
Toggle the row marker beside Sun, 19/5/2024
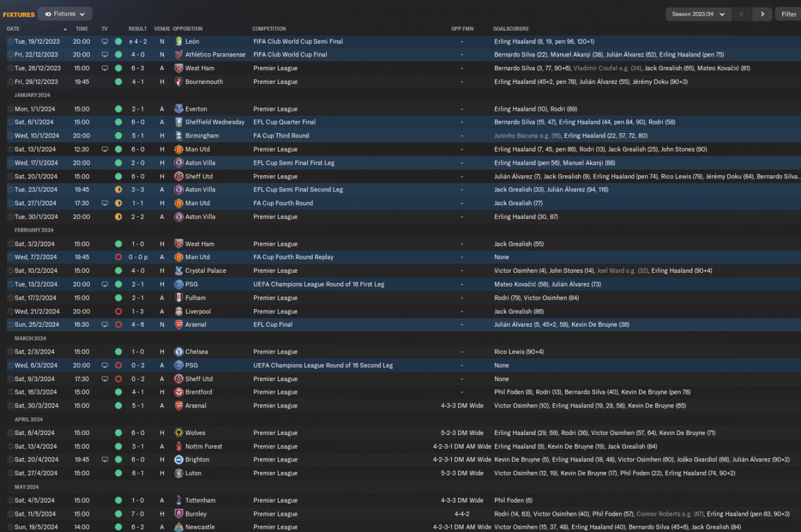(10, 527)
